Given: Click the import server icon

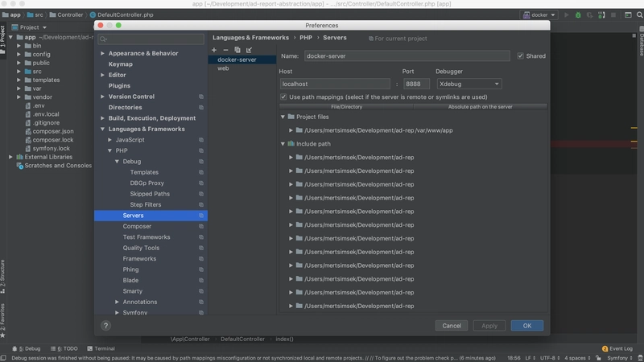Looking at the screenshot, I should pyautogui.click(x=250, y=50).
